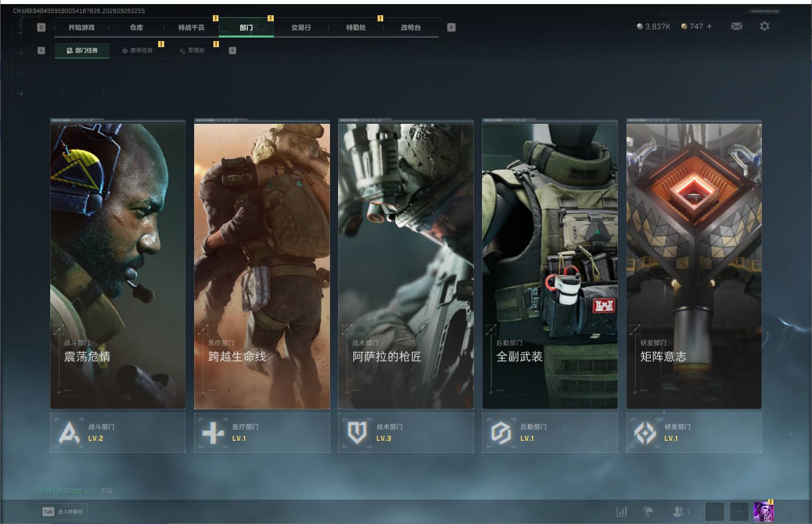Click the expand corner icon on 震荡危情 card
This screenshot has width=812, height=524.
59,330
